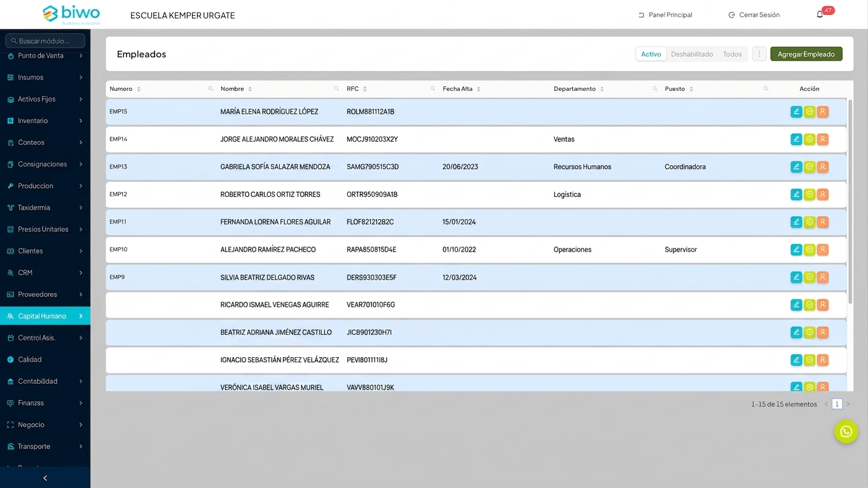Screen dimensions: 868x488
Task: Click the Calidad sidebar icon
Action: tap(10, 360)
